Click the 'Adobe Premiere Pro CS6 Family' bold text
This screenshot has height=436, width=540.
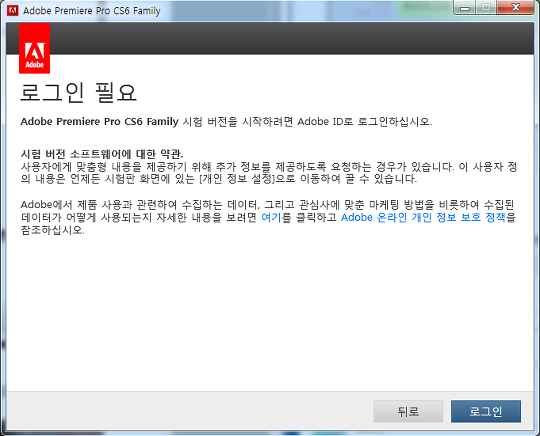[100, 122]
